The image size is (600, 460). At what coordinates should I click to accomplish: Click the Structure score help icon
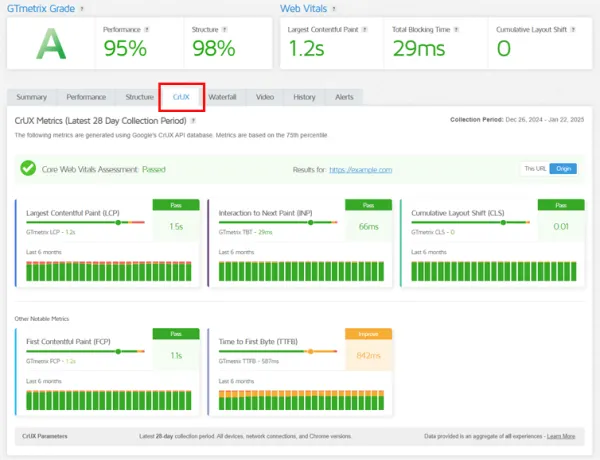pos(225,29)
